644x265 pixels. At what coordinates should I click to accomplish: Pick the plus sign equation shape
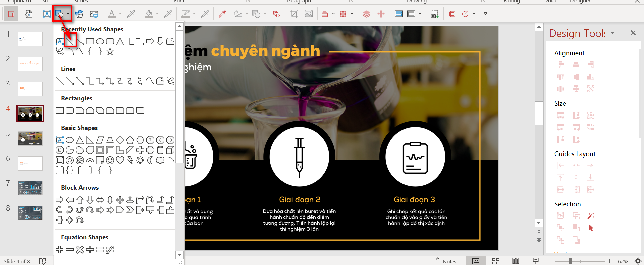coord(60,250)
